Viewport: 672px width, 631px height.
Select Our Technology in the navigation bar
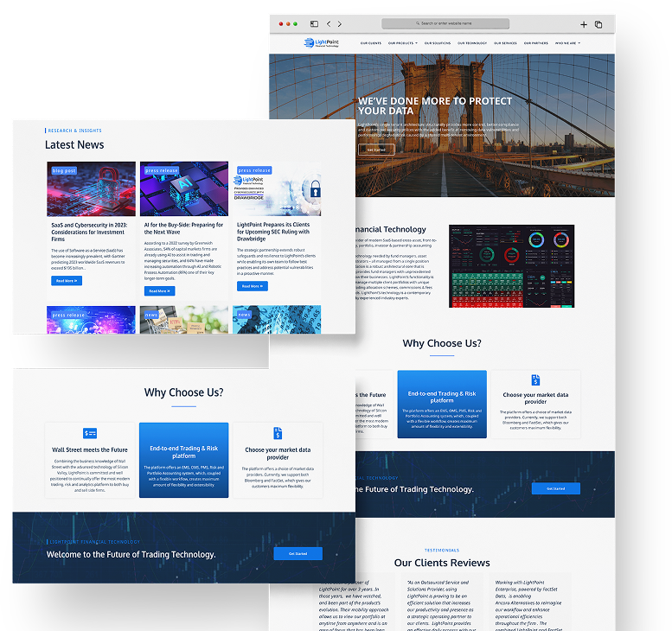[x=472, y=43]
